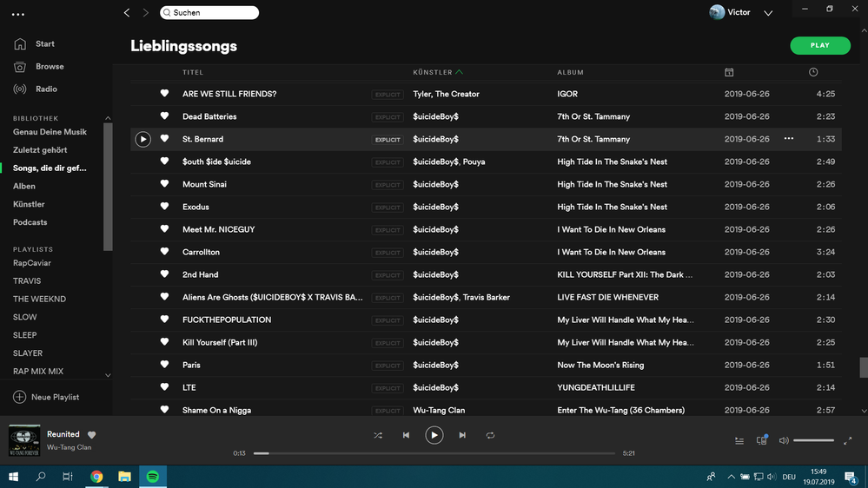Open THE WEEKND playlist
Screen dimensions: 868x488
(x=39, y=299)
